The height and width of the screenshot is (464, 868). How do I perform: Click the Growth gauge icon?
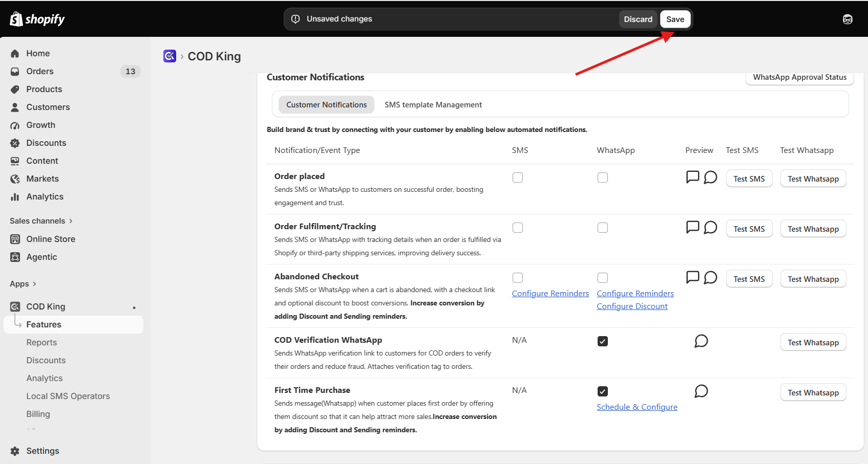point(15,125)
